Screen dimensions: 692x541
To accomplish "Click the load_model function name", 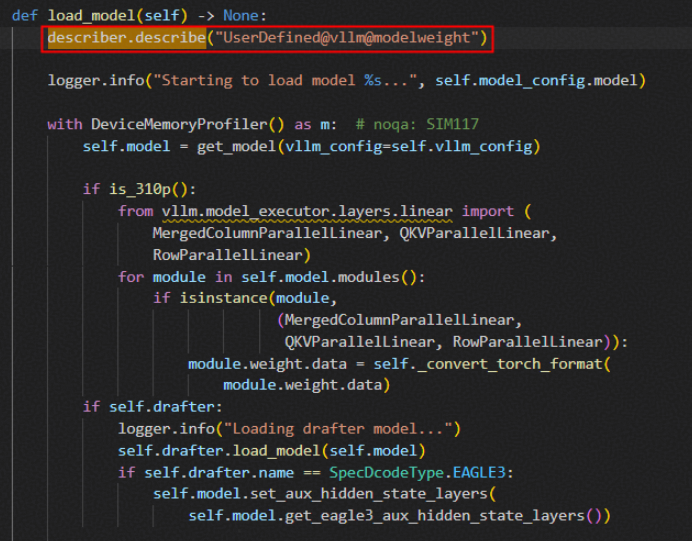I will [92, 16].
